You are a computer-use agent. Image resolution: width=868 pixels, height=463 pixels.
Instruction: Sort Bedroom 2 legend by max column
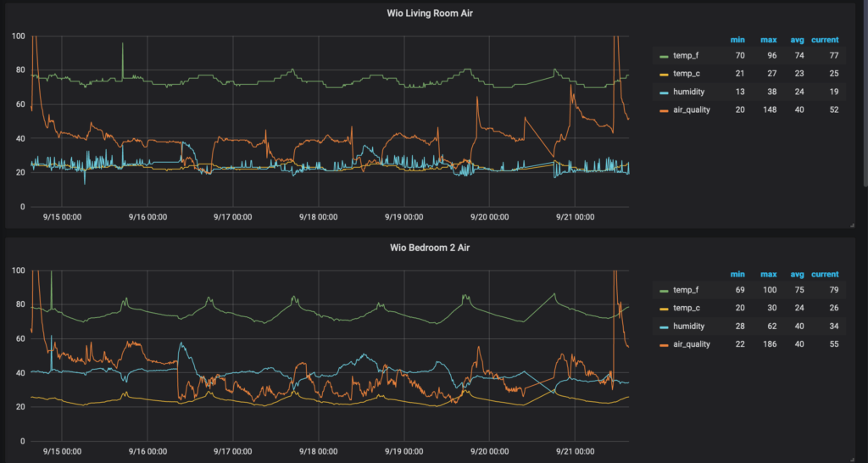[768, 275]
